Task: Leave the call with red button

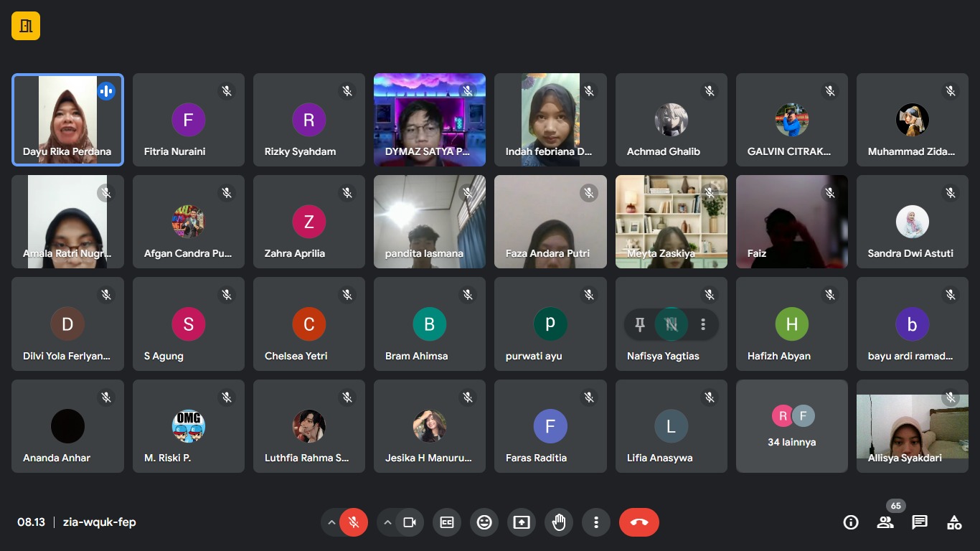Action: click(x=639, y=522)
